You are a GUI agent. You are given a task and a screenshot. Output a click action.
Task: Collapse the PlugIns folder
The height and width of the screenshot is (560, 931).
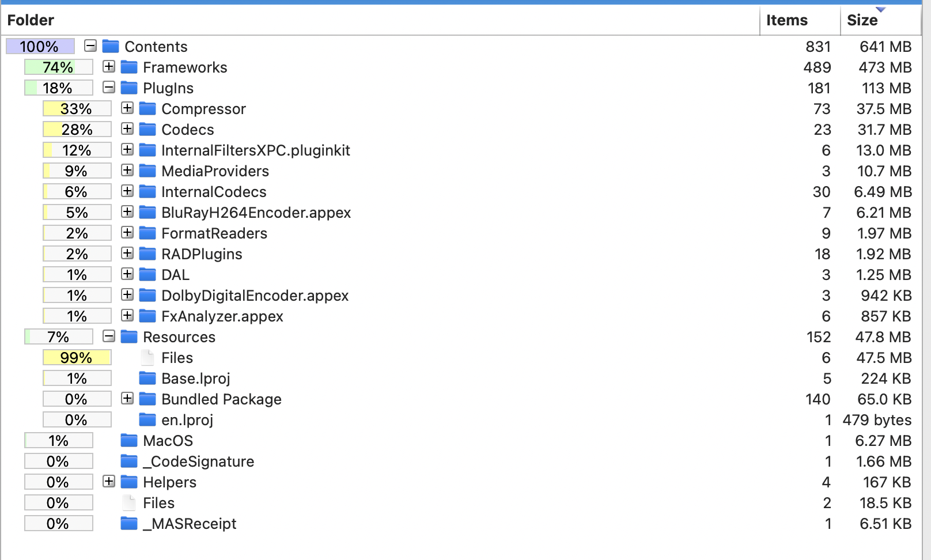tap(109, 88)
